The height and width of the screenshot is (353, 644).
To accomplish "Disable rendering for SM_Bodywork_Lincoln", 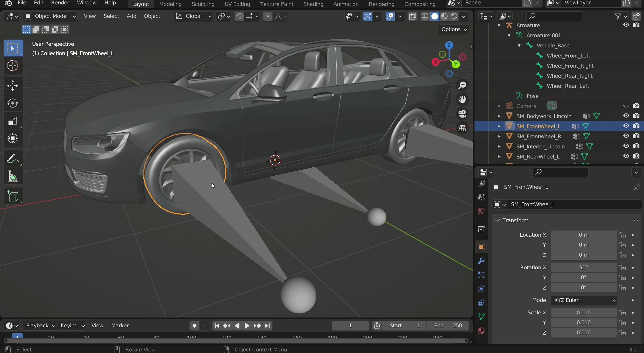I will tap(636, 116).
